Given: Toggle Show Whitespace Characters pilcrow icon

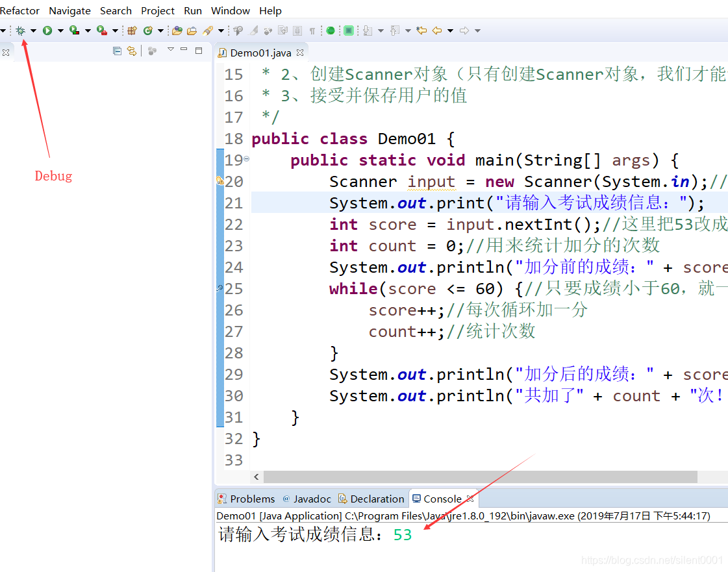Looking at the screenshot, I should coord(312,31).
